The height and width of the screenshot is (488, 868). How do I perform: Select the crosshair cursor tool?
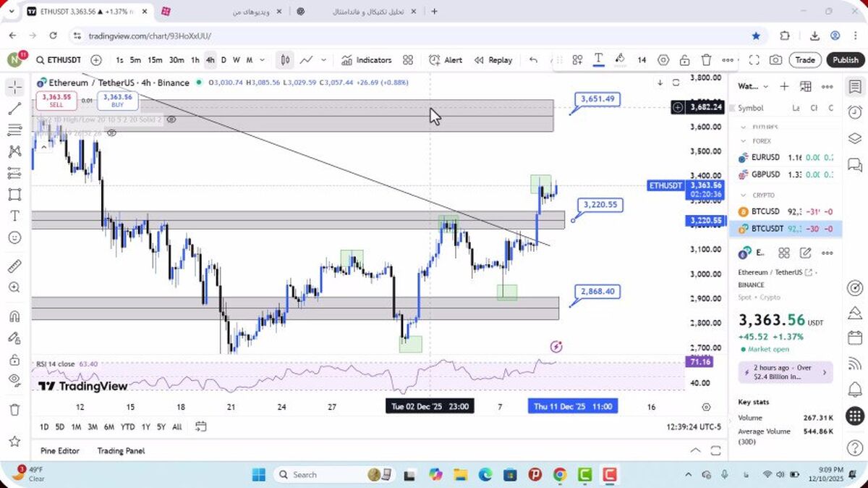[14, 88]
